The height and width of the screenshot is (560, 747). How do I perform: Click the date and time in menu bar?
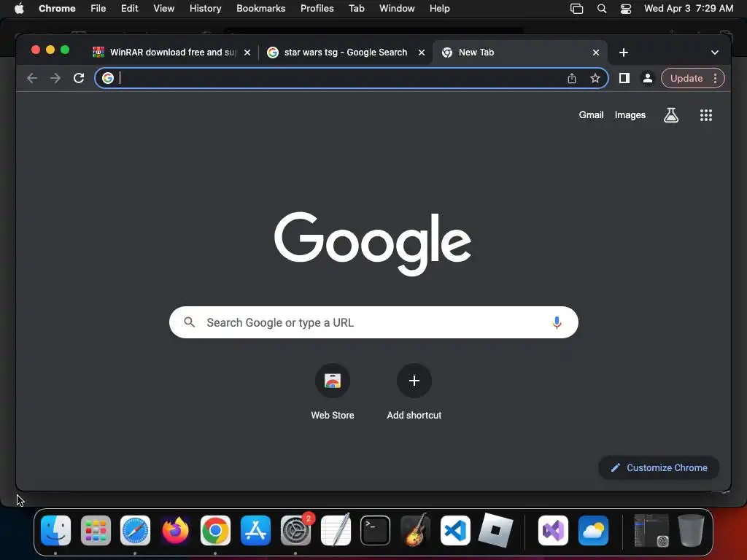click(689, 8)
